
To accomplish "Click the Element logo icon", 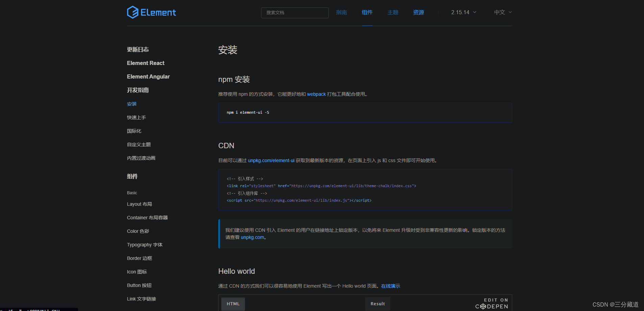I will click(133, 12).
